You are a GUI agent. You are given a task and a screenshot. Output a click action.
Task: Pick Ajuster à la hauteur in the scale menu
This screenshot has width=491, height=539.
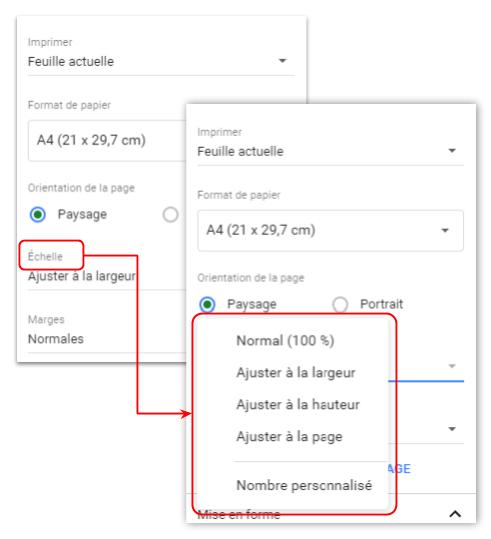[298, 405]
